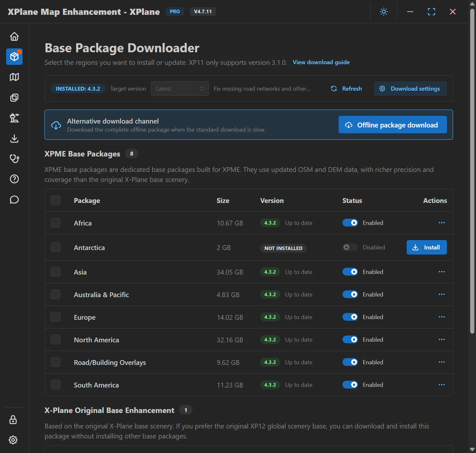
Task: Select the Europe package checkbox
Action: point(55,317)
